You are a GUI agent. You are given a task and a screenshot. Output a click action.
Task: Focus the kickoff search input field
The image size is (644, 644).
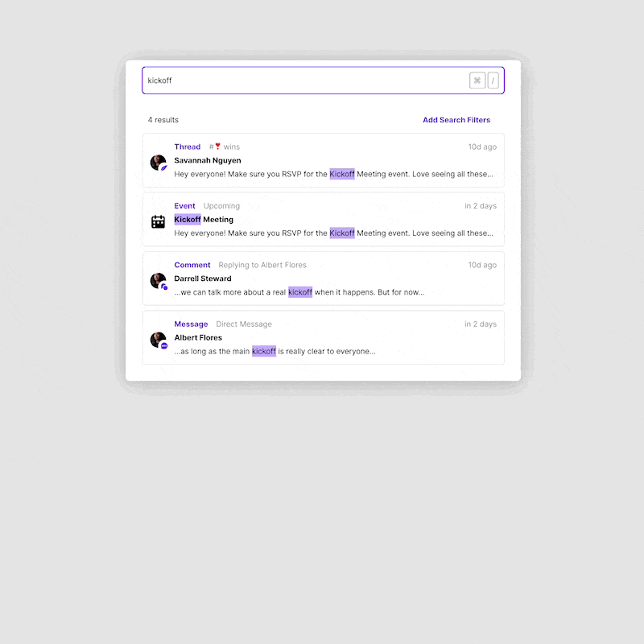tap(306, 80)
